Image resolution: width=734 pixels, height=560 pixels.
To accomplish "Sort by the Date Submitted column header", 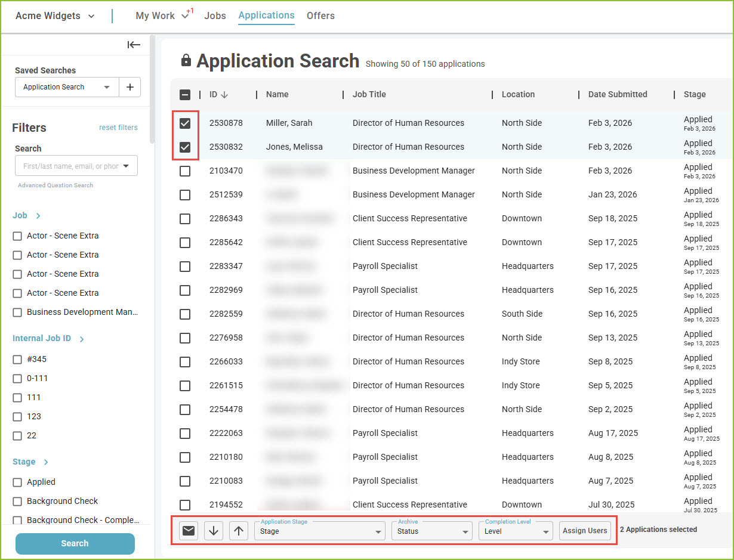I will point(618,94).
